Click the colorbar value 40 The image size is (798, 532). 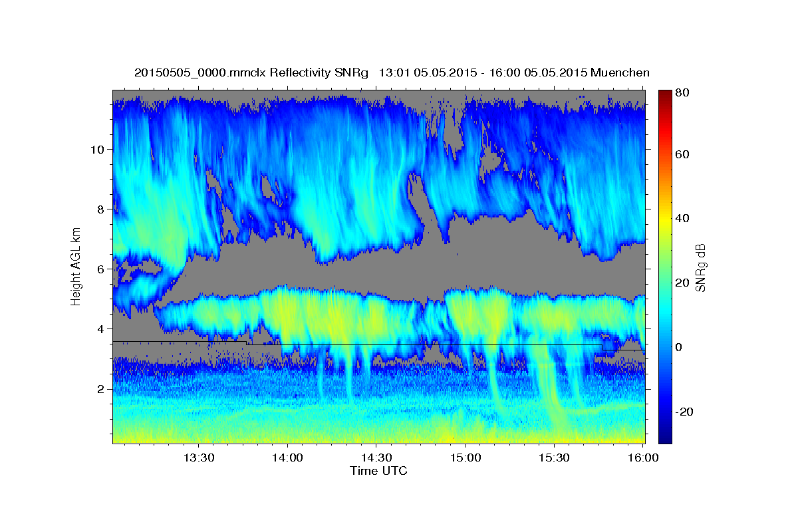tap(682, 218)
